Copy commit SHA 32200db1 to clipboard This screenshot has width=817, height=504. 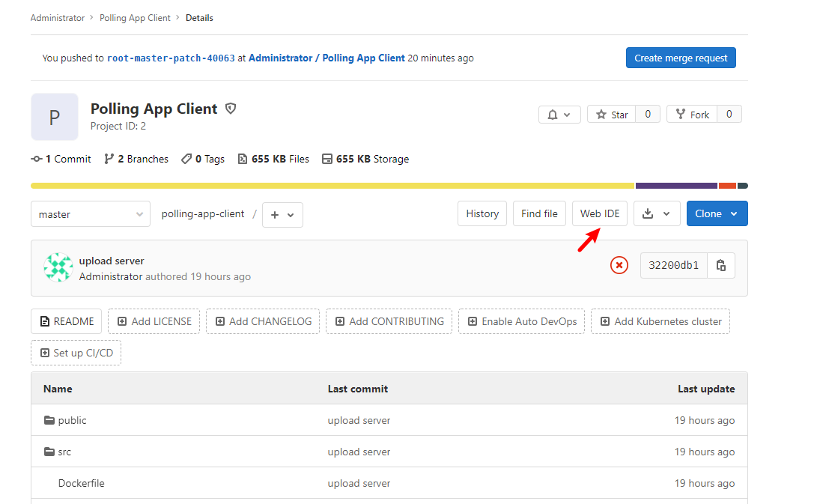click(x=721, y=265)
